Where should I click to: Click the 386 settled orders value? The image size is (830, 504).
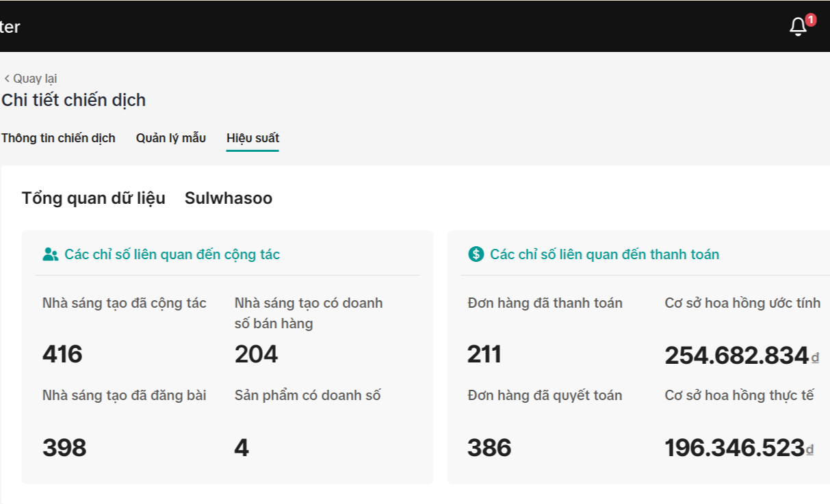(489, 448)
